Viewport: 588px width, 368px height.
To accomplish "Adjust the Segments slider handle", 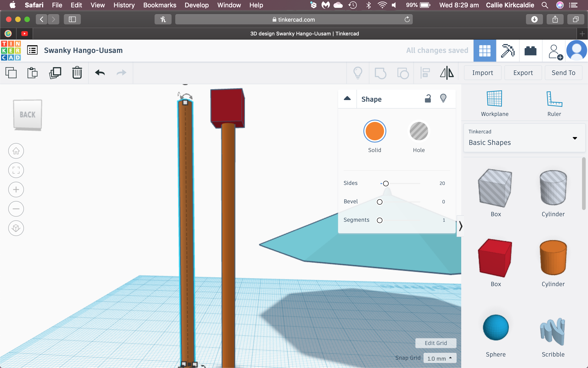I will 379,220.
